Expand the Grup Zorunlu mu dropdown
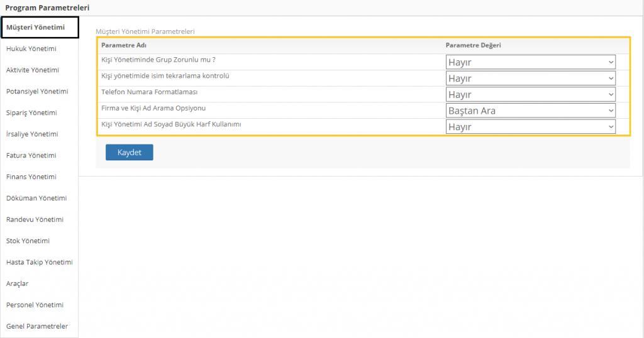The image size is (644, 338). tap(530, 62)
